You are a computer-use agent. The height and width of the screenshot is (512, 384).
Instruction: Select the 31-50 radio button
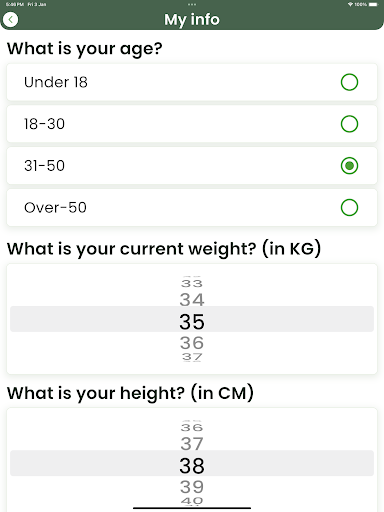click(349, 166)
